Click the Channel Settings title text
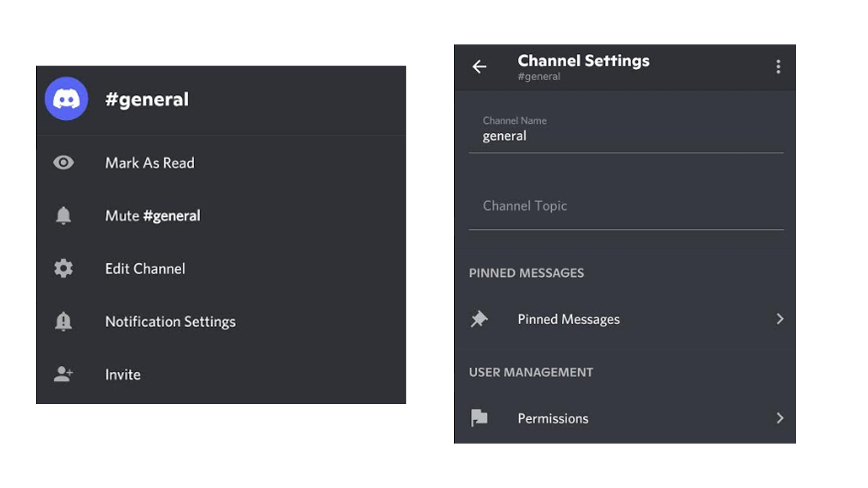868x488 pixels. click(583, 61)
